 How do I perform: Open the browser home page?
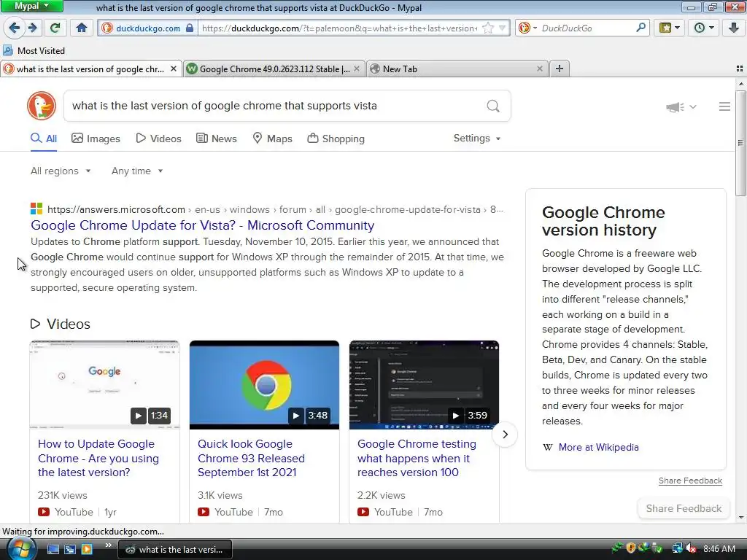tap(82, 28)
